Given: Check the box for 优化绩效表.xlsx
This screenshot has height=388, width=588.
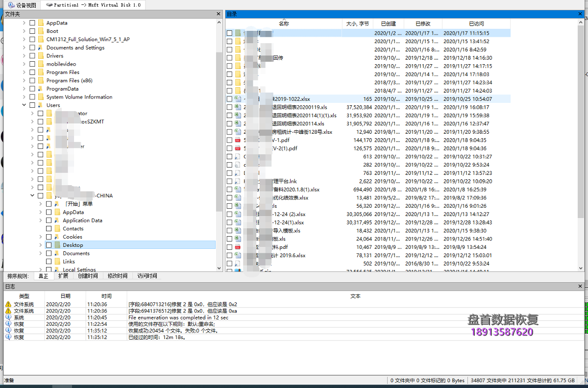Looking at the screenshot, I should tap(229, 198).
